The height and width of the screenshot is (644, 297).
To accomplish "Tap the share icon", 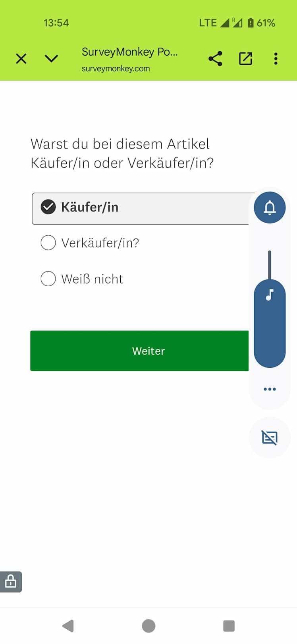I will pyautogui.click(x=215, y=59).
